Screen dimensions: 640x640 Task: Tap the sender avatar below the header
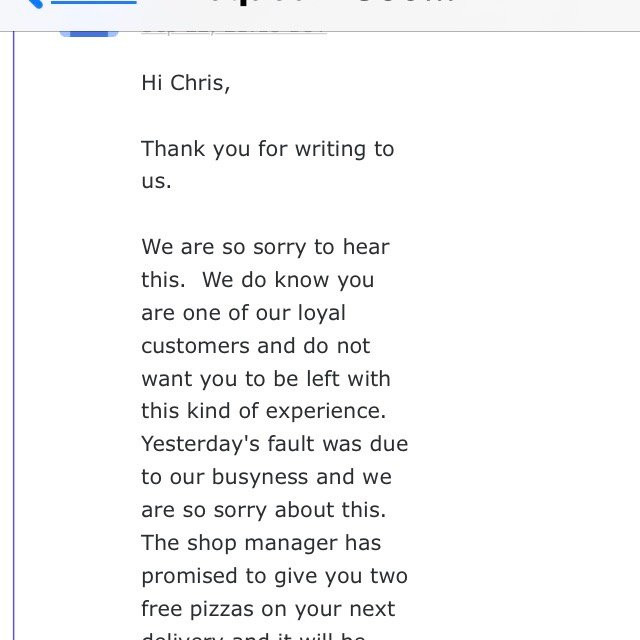[89, 33]
